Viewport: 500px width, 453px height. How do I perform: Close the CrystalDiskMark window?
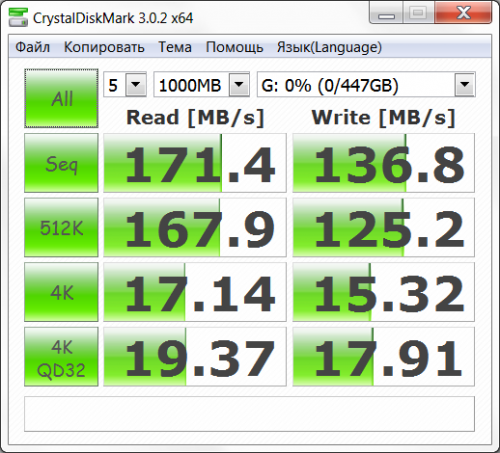point(463,13)
